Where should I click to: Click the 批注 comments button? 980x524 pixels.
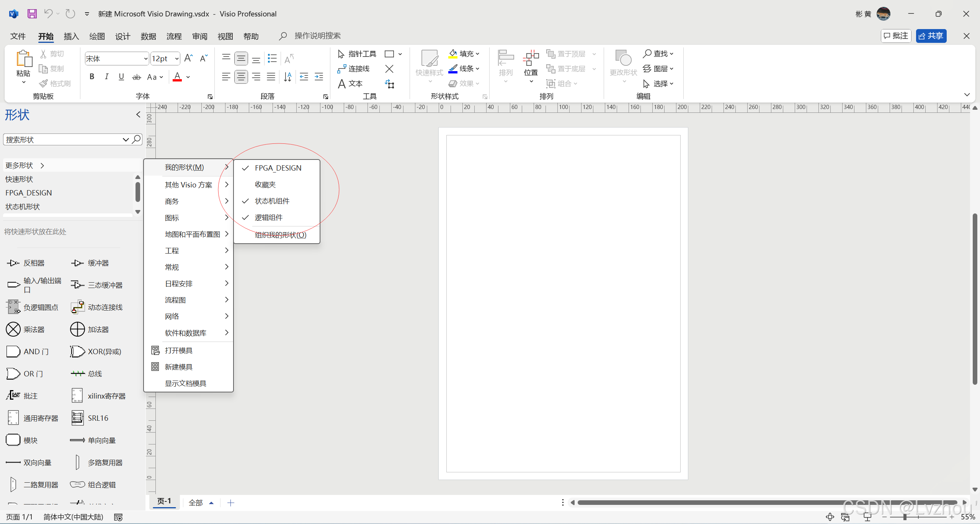(896, 36)
